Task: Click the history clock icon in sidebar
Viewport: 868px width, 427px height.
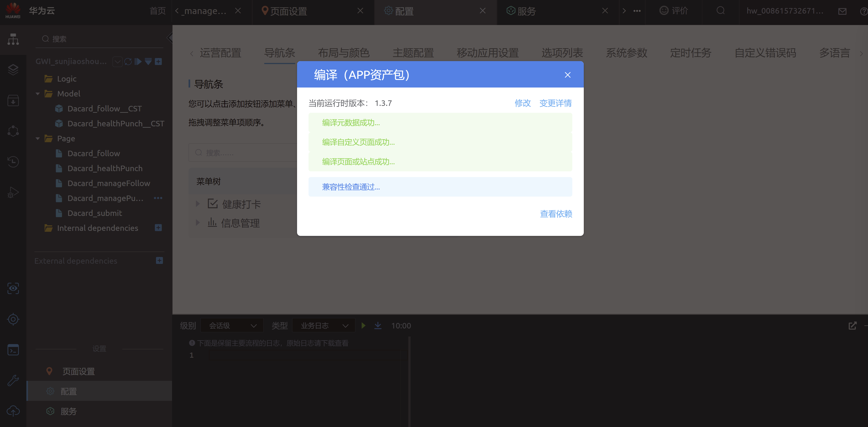Action: 13,161
